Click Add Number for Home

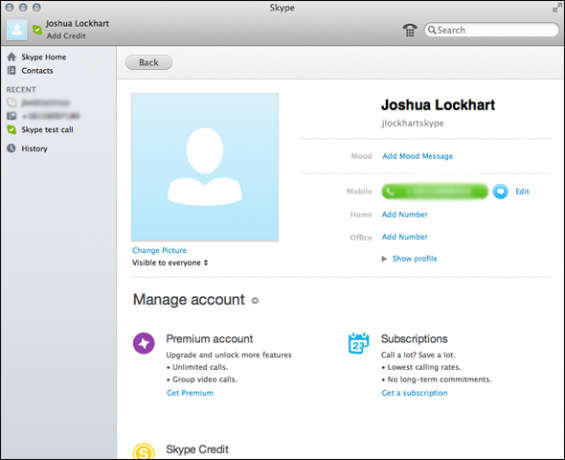(x=405, y=214)
